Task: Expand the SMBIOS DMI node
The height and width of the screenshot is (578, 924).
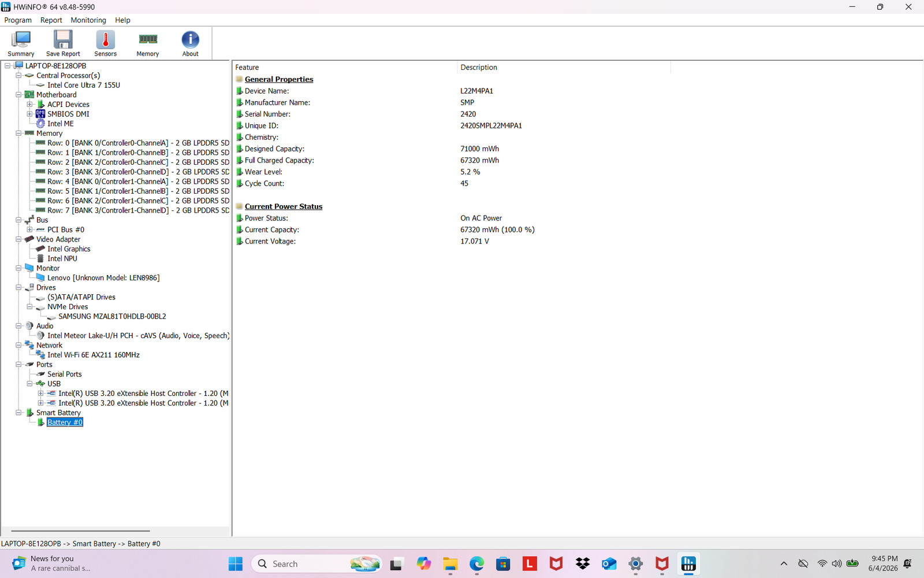Action: (29, 114)
